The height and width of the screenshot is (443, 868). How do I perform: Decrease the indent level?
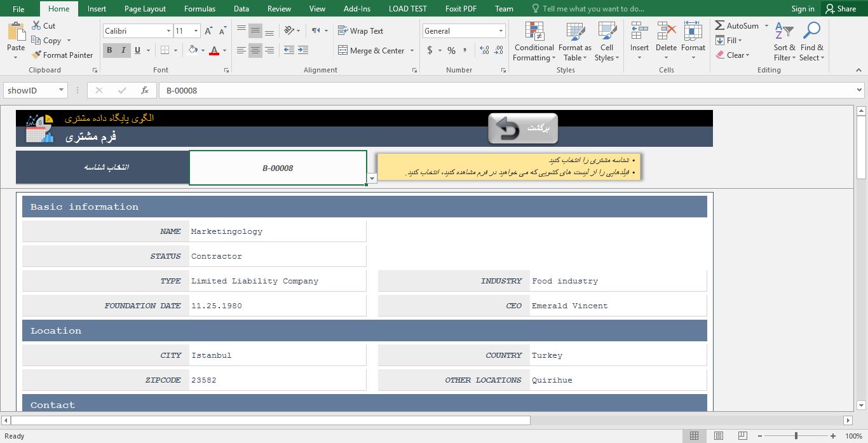pyautogui.click(x=289, y=50)
